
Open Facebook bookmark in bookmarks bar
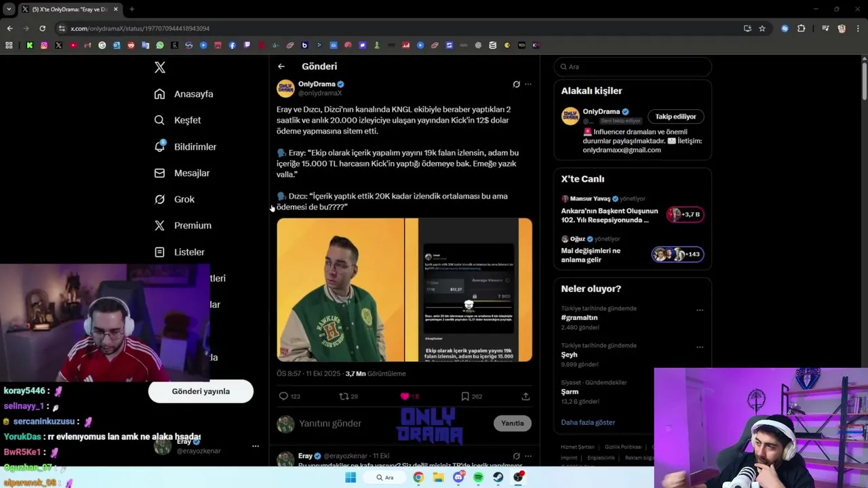pyautogui.click(x=233, y=45)
